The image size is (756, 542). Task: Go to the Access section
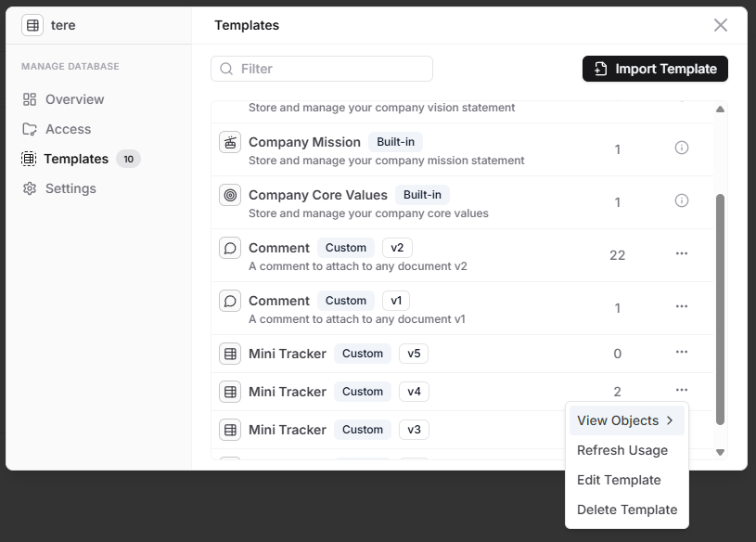pyautogui.click(x=68, y=129)
